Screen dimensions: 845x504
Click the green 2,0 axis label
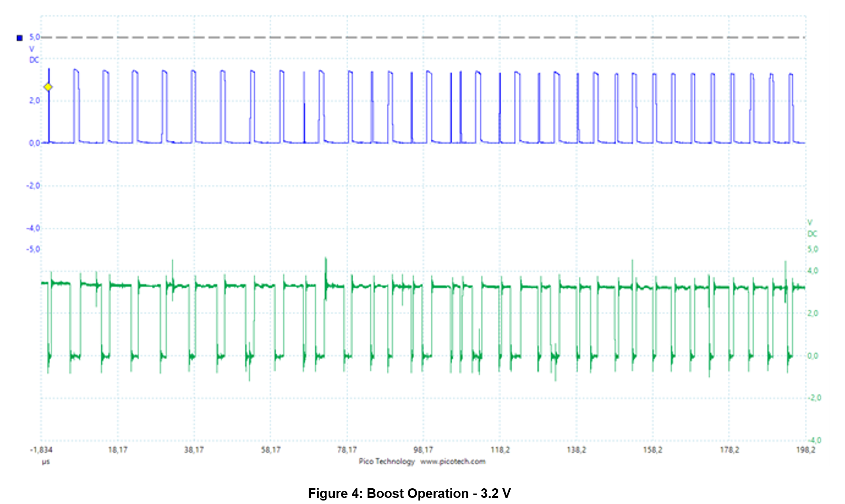(x=812, y=313)
